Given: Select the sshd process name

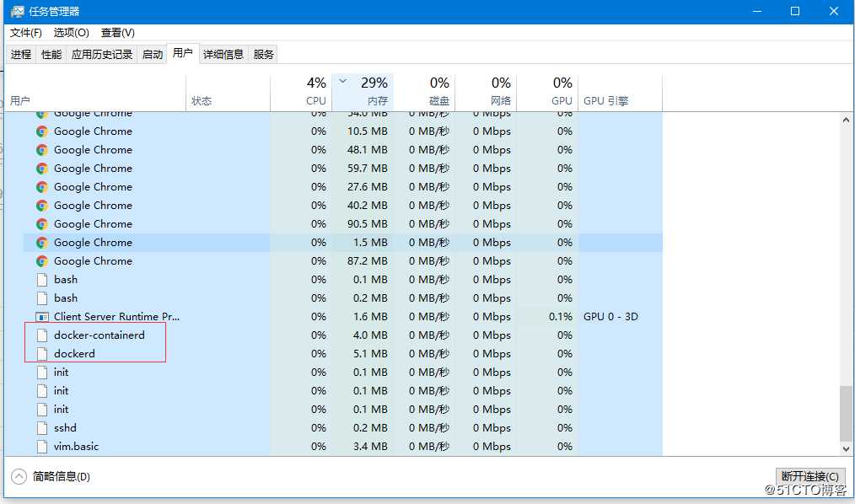Looking at the screenshot, I should click(x=65, y=427).
